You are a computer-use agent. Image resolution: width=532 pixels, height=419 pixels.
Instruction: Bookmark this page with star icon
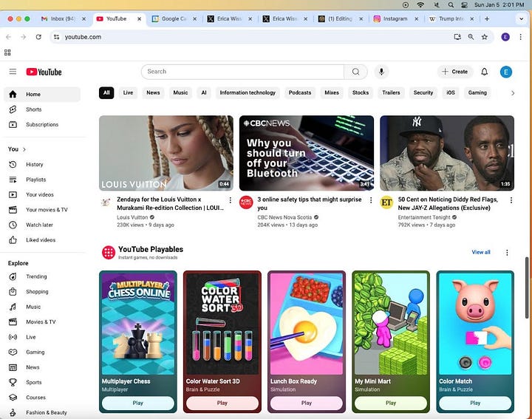485,37
